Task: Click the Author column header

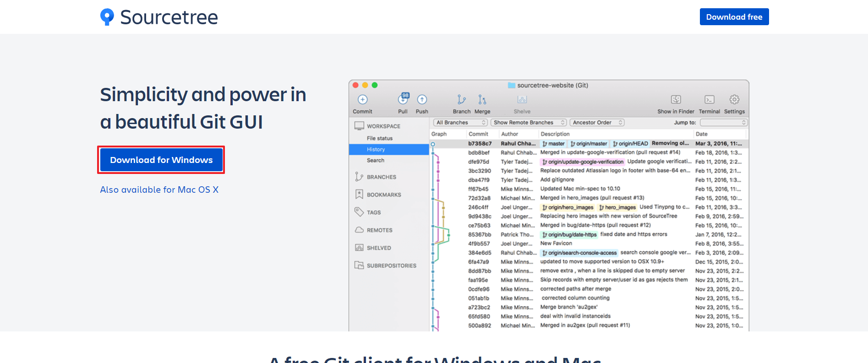Action: pos(509,134)
